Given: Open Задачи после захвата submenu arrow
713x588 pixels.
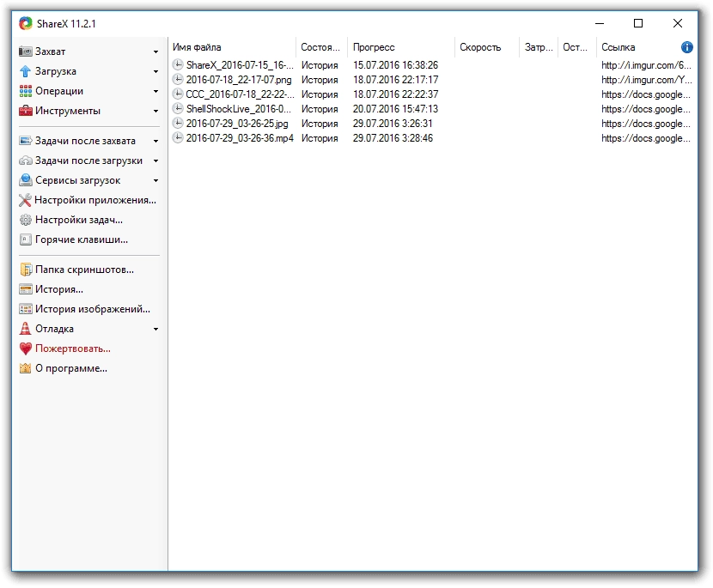Looking at the screenshot, I should click(x=155, y=142).
